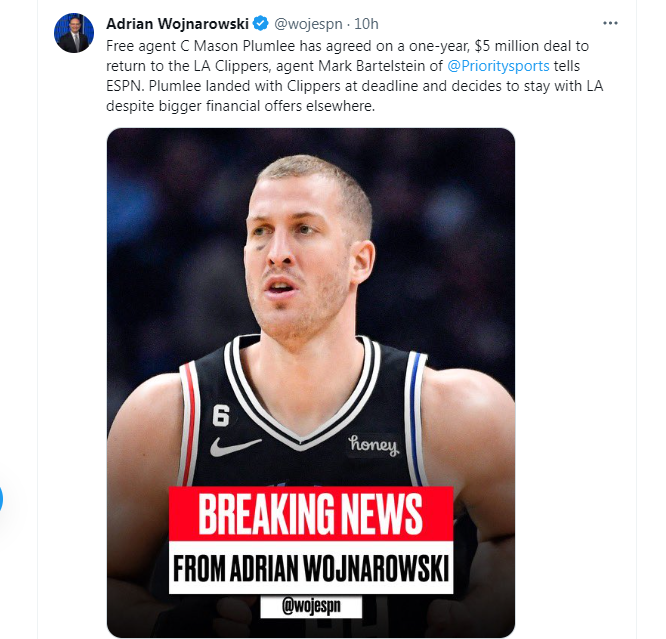Follow the @Prioritysports mention link

(x=498, y=66)
